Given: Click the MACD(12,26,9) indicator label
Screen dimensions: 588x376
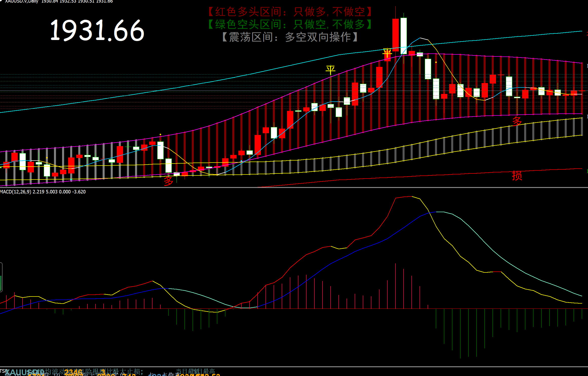Looking at the screenshot, I should coord(16,192).
